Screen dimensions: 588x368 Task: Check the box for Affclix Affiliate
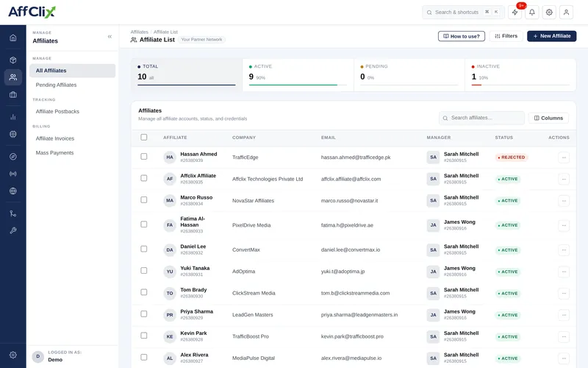(x=143, y=178)
